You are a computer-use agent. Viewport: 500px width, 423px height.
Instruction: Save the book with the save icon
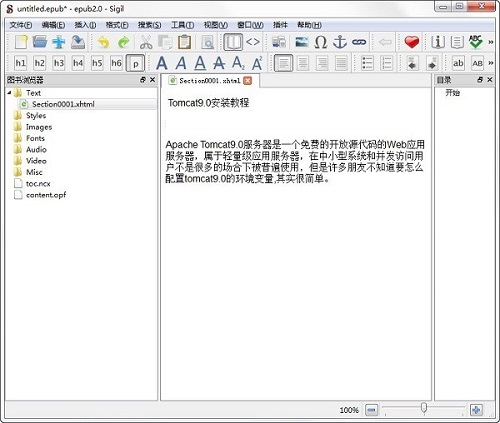click(x=78, y=42)
